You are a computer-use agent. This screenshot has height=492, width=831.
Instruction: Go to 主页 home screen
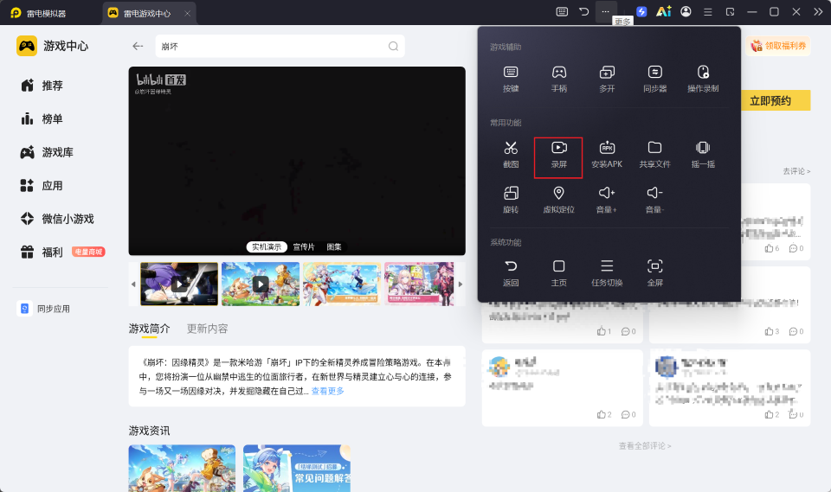(x=559, y=273)
